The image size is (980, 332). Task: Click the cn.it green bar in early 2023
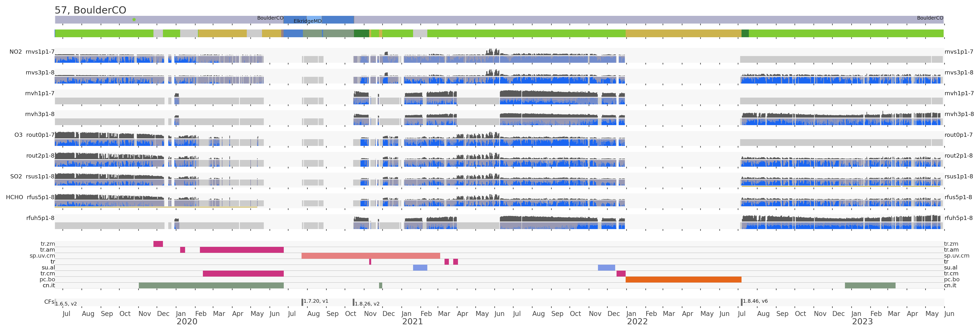[870, 285]
